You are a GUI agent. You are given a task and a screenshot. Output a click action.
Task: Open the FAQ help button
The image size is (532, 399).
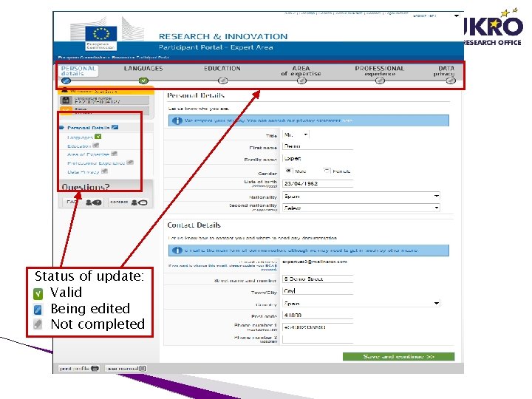point(83,202)
